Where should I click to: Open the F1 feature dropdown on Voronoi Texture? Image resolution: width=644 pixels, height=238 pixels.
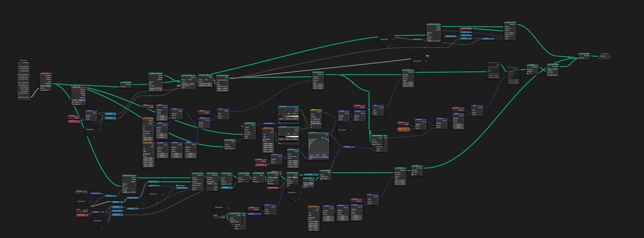click(149, 129)
